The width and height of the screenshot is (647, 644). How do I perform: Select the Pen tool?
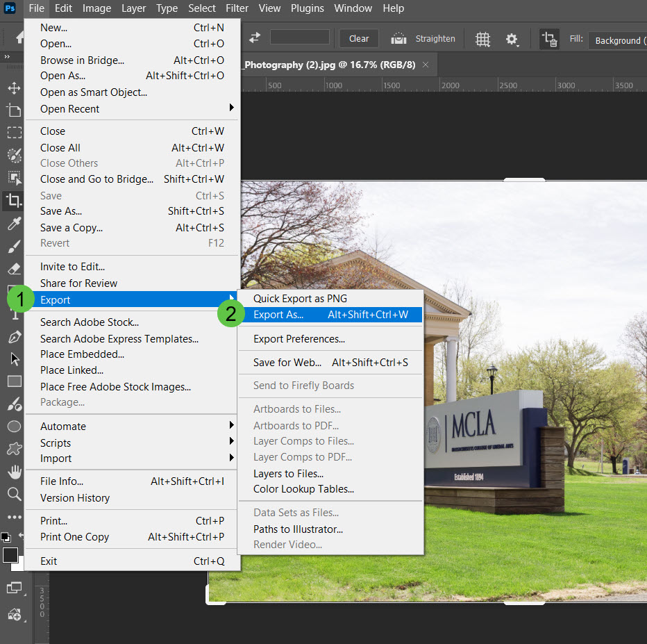click(15, 337)
